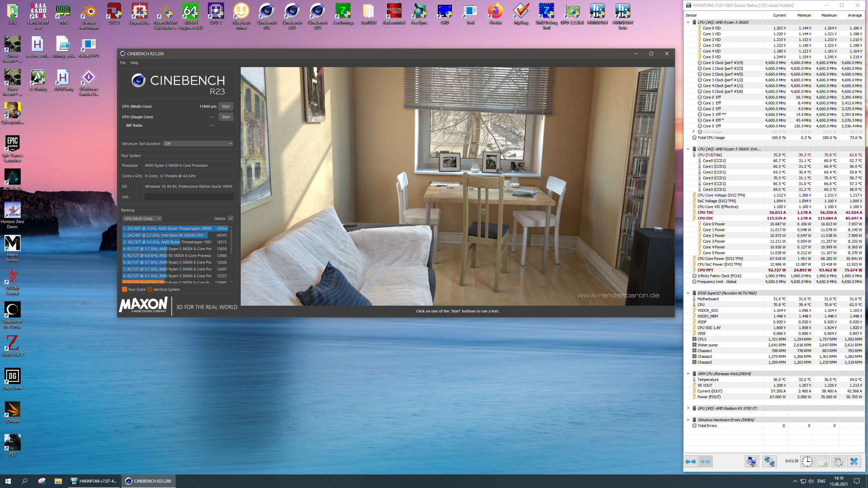Start the CPU (Single Core) test
Image resolution: width=868 pixels, height=488 pixels.
(225, 117)
